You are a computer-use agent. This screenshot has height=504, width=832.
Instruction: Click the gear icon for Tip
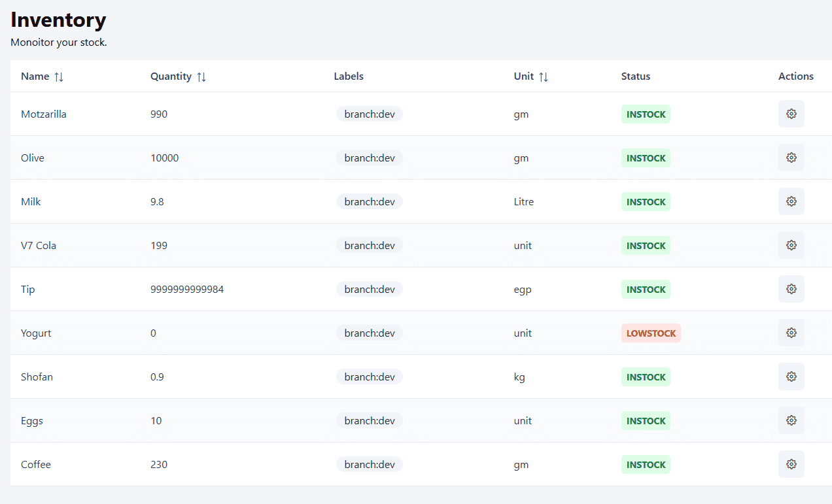(x=791, y=289)
